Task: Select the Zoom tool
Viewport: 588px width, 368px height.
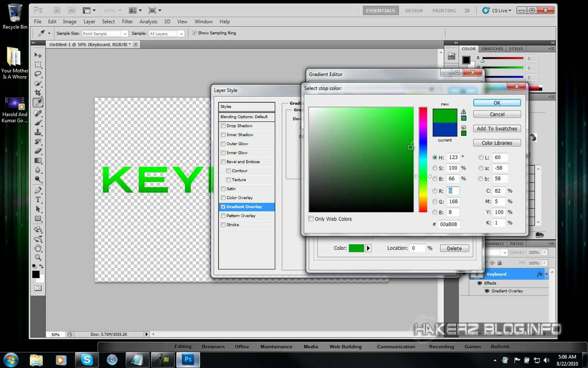Action: coord(38,258)
